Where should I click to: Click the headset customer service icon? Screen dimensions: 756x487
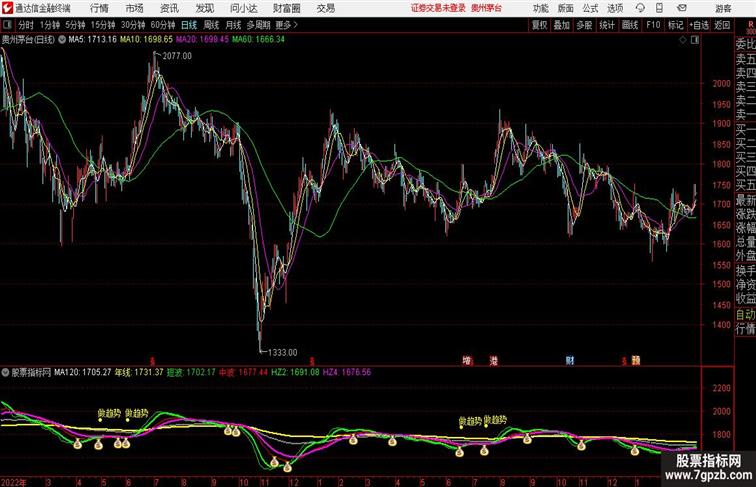coord(640,8)
